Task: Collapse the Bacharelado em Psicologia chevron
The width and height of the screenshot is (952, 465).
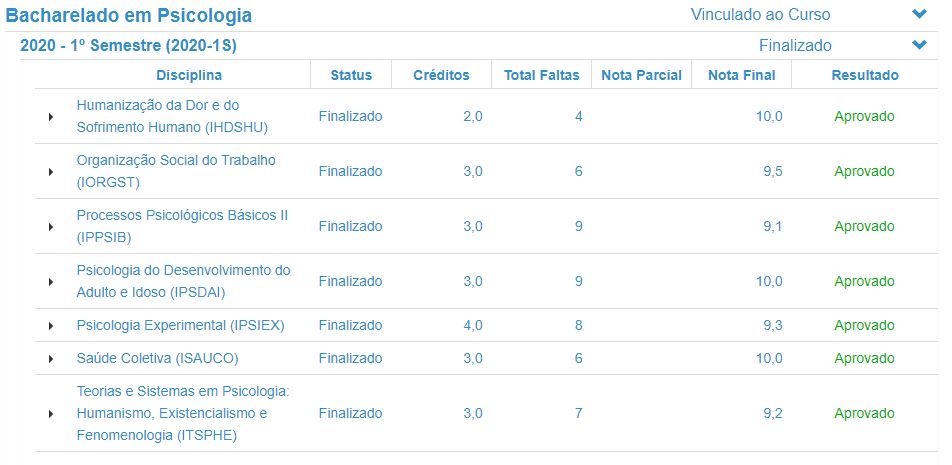Action: click(x=920, y=14)
